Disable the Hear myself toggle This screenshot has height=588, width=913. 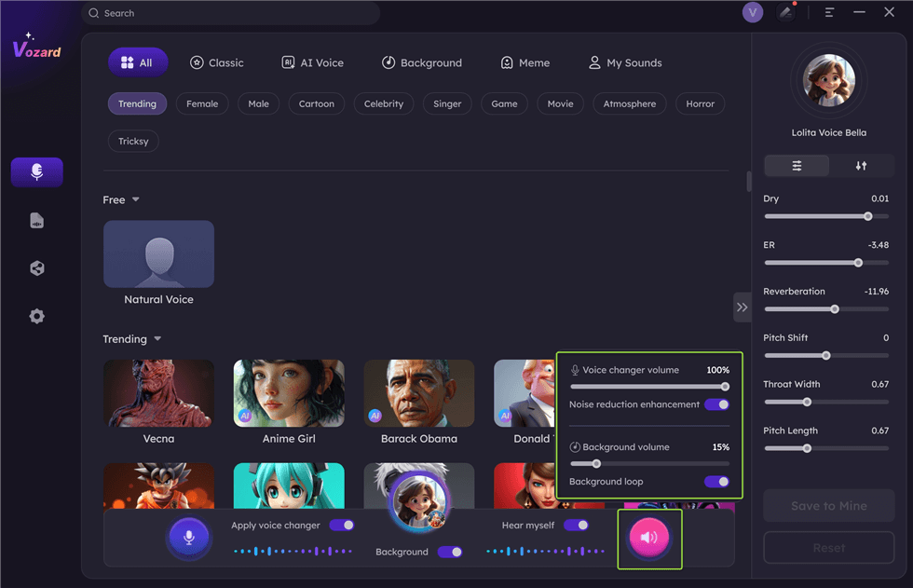pos(576,526)
